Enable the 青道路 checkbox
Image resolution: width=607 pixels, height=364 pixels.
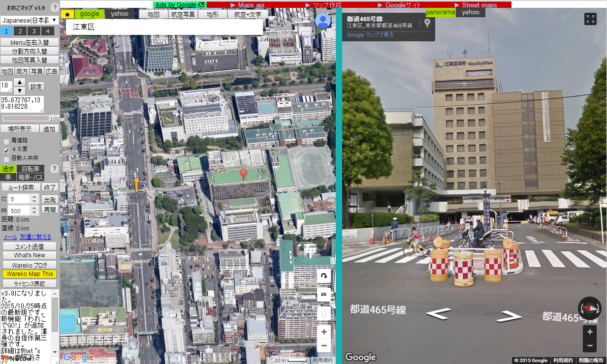6,141
